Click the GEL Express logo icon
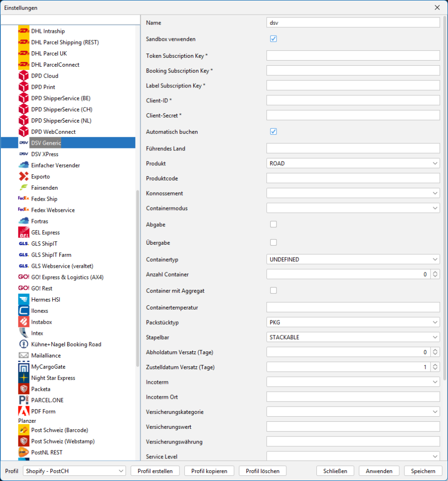The width and height of the screenshot is (448, 481). [24, 233]
